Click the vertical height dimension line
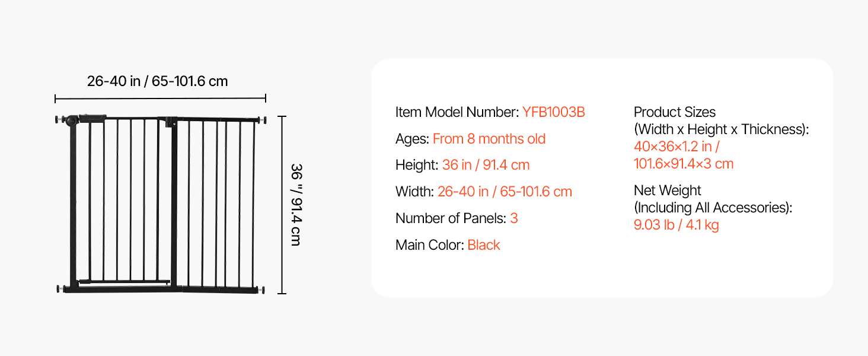Screen dimensions: 868x356 click(x=282, y=205)
